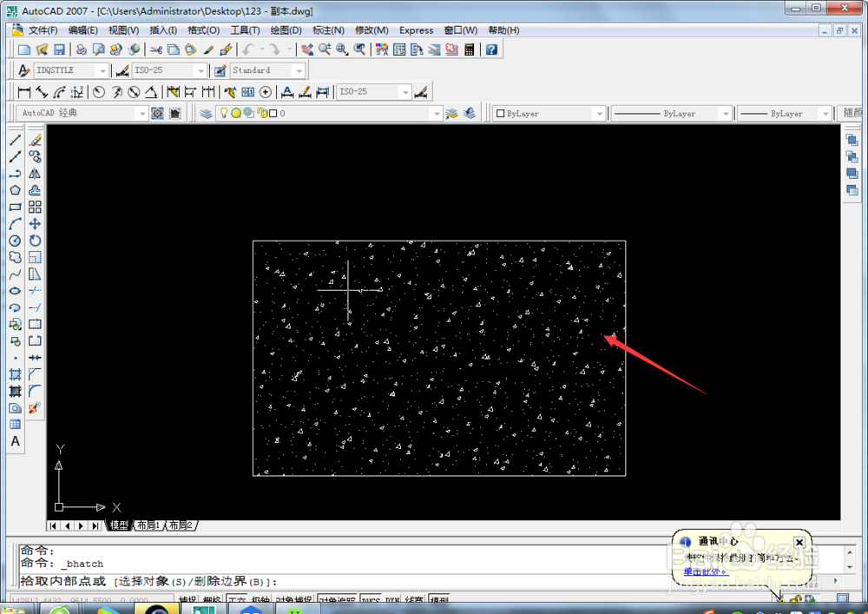The width and height of the screenshot is (868, 614).
Task: Select the Polyline tool
Action: pyautogui.click(x=15, y=174)
